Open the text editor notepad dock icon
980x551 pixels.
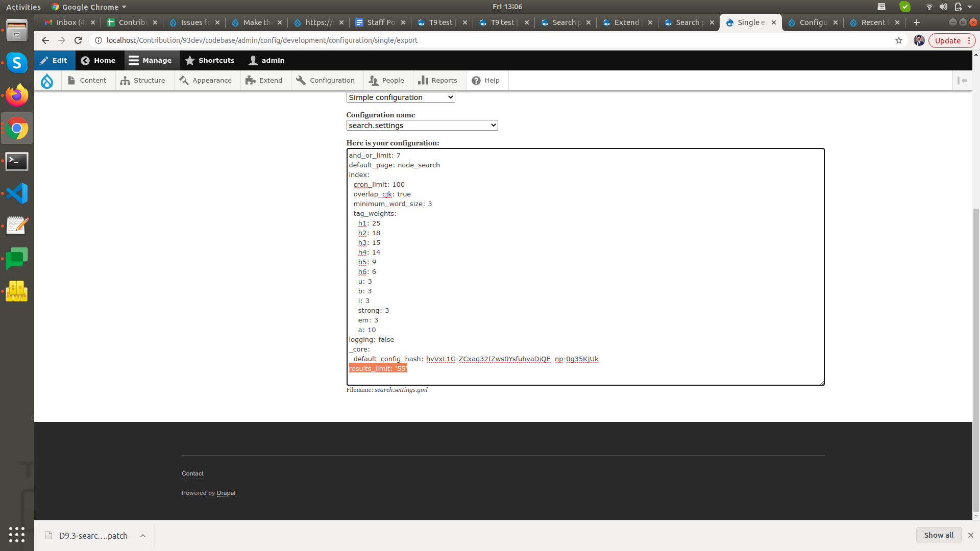point(17,226)
